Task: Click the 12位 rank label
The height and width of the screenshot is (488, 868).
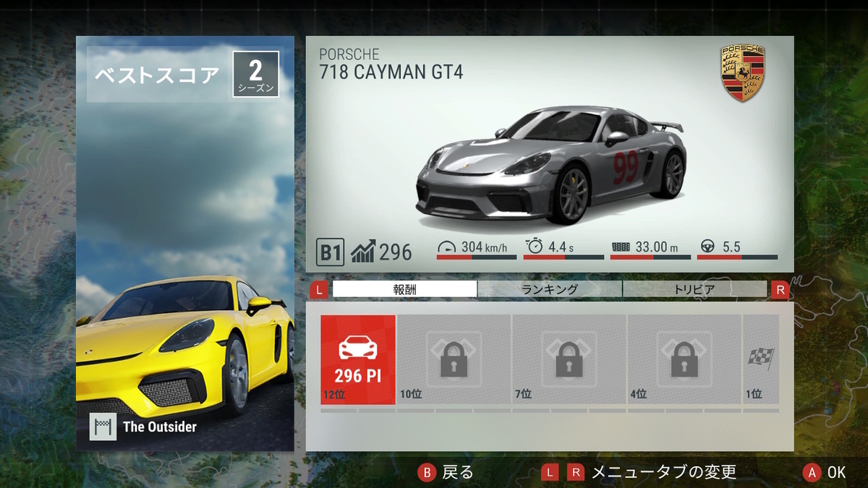Action: point(334,394)
